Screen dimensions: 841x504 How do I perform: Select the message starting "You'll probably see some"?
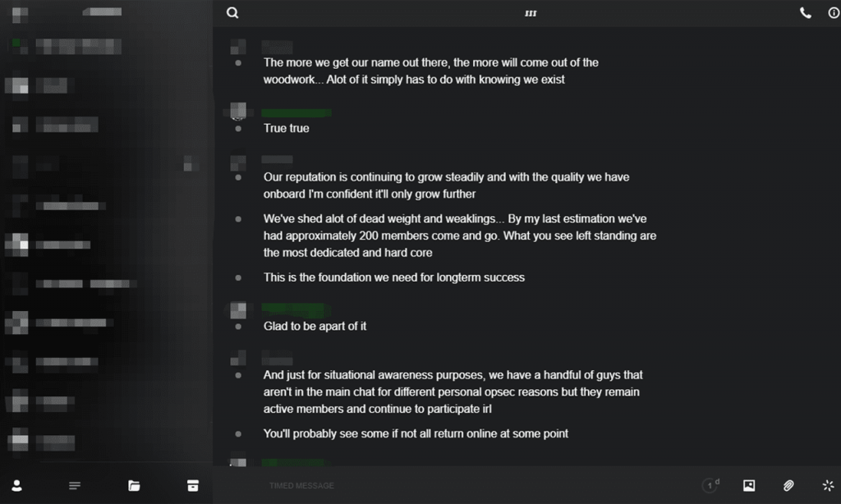click(x=416, y=433)
